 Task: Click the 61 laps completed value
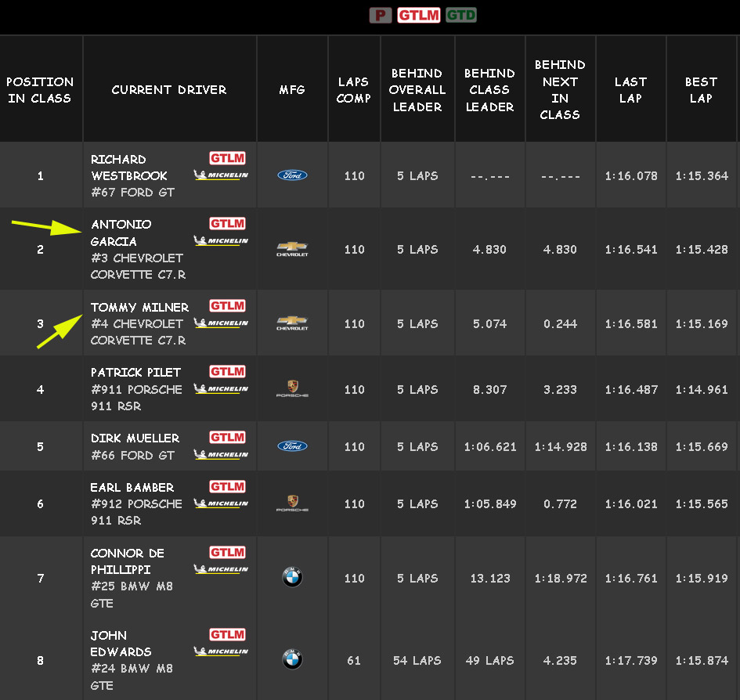coord(354,660)
